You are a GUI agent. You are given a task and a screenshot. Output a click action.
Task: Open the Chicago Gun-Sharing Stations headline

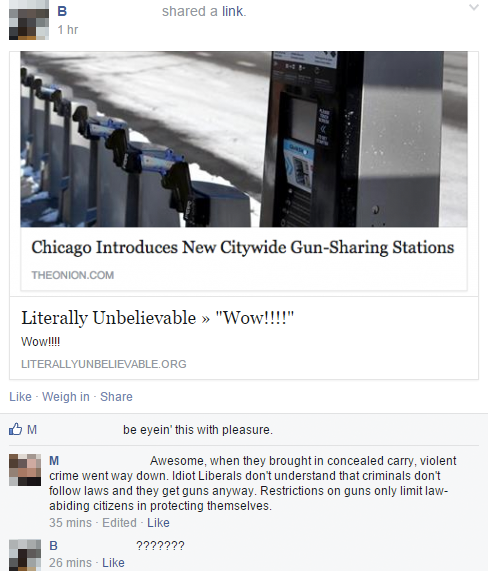coord(243,248)
